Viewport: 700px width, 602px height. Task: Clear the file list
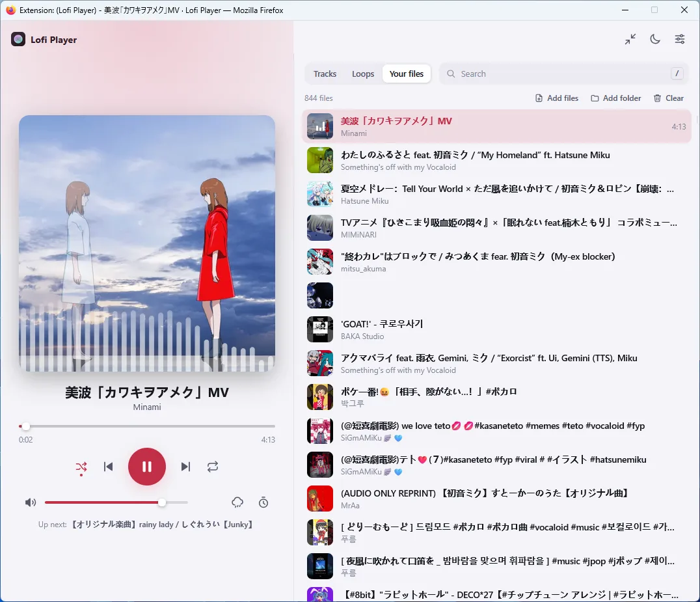tap(669, 98)
